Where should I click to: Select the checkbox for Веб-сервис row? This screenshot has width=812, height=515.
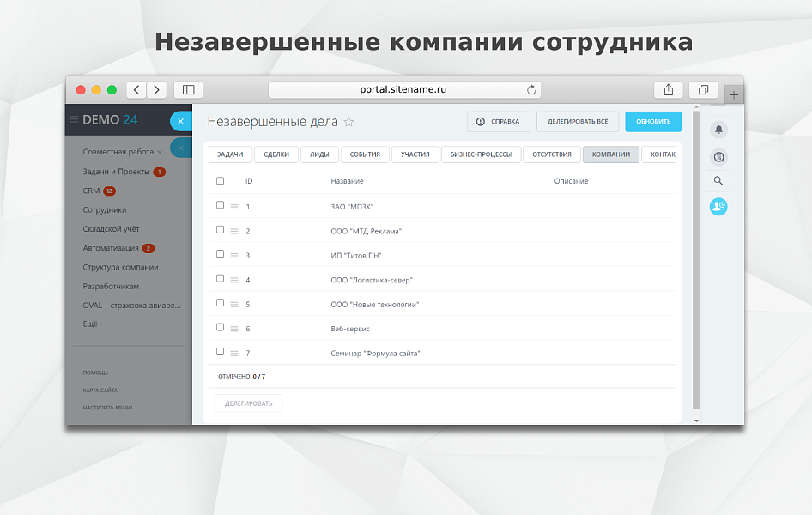click(x=221, y=327)
